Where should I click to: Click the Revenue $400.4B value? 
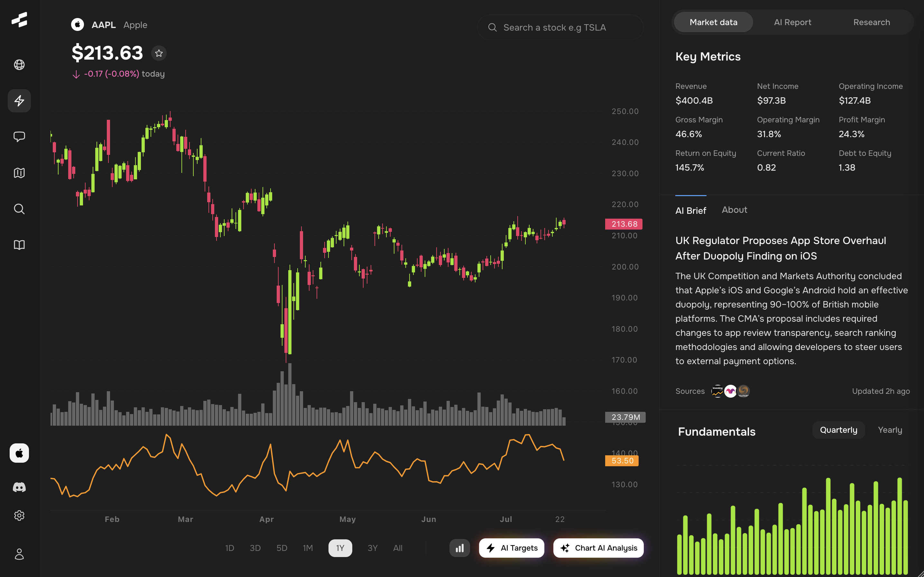pyautogui.click(x=694, y=101)
